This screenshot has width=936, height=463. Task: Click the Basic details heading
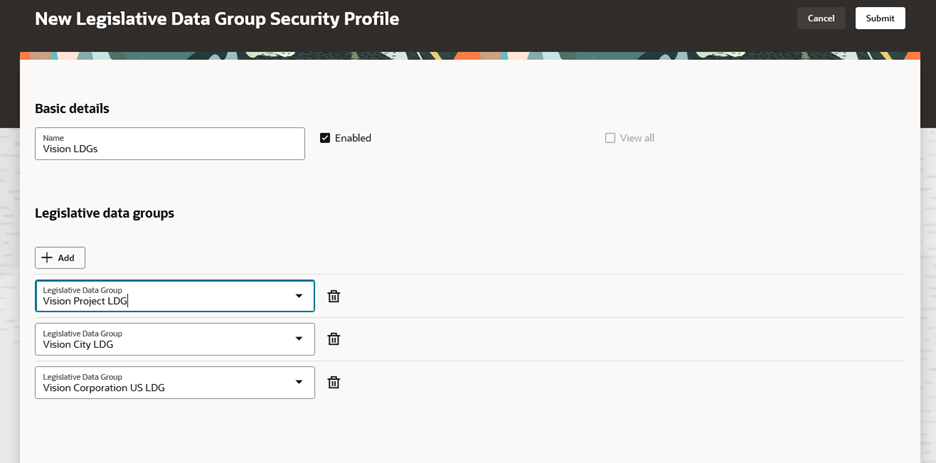(72, 108)
